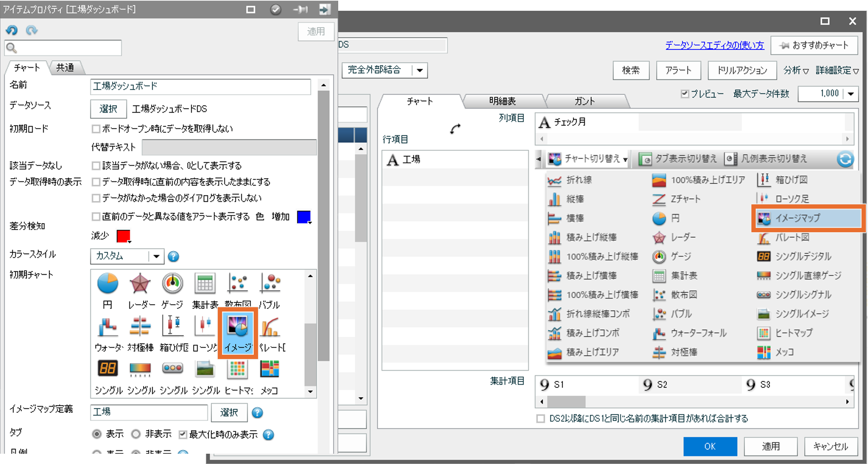Image resolution: width=868 pixels, height=464 pixels.
Task: Choose 折れ線縦棒コンボ from chart type menu
Action: [x=589, y=314]
